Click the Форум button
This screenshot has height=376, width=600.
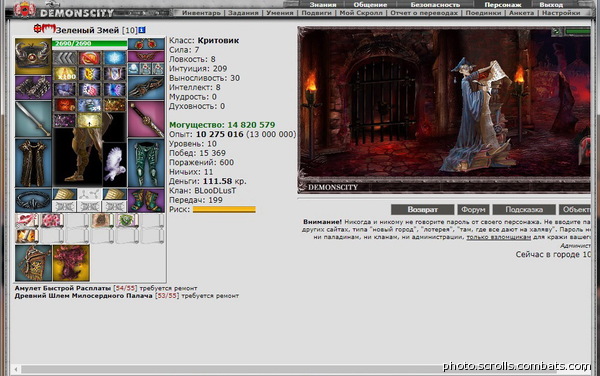pyautogui.click(x=473, y=210)
